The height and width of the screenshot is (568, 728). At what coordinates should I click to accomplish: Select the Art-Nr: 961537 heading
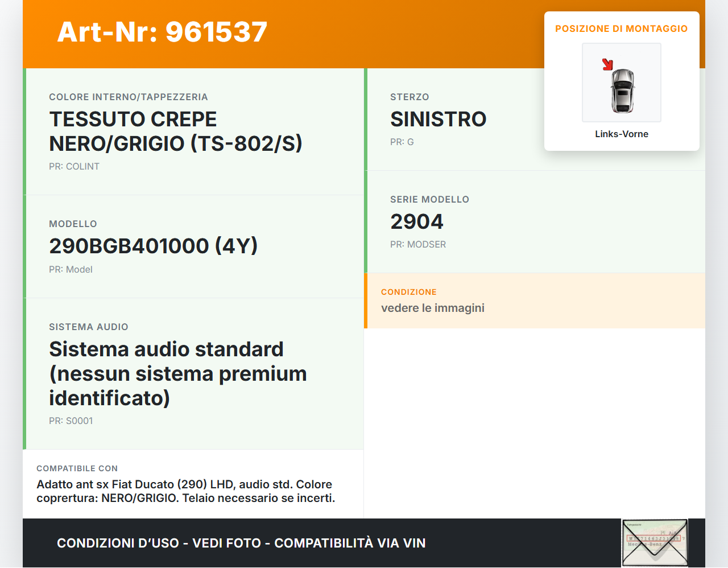[162, 32]
